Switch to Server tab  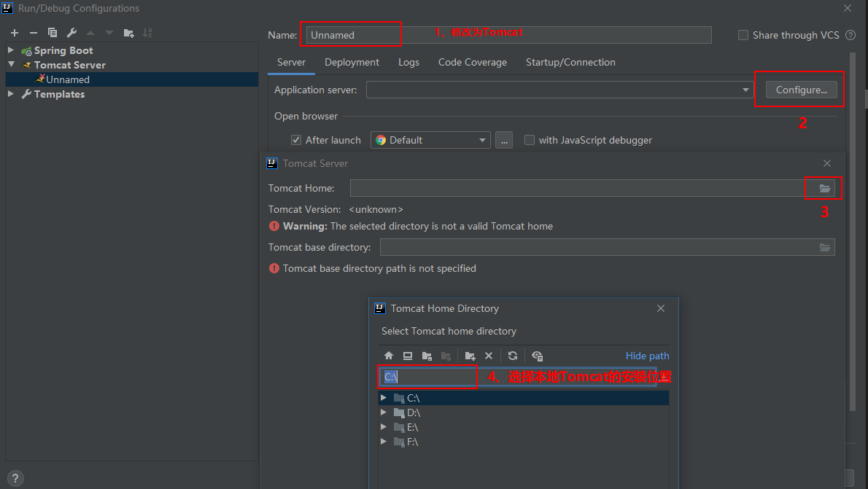[x=291, y=63]
